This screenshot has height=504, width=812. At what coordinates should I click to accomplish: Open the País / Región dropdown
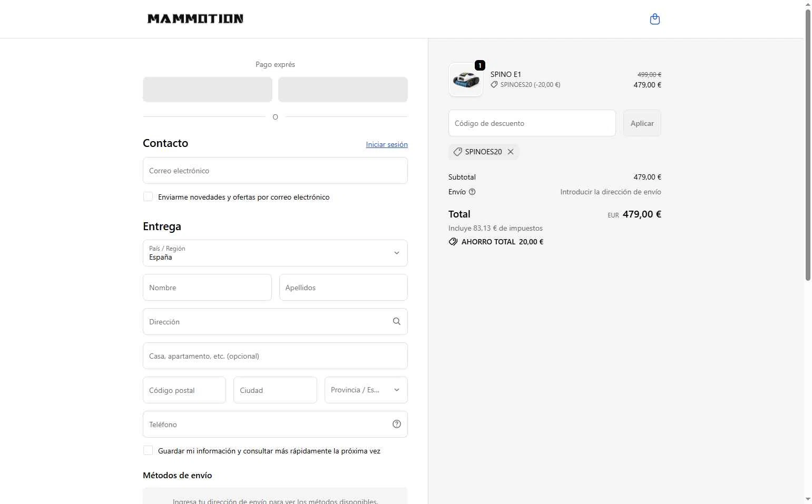(275, 253)
